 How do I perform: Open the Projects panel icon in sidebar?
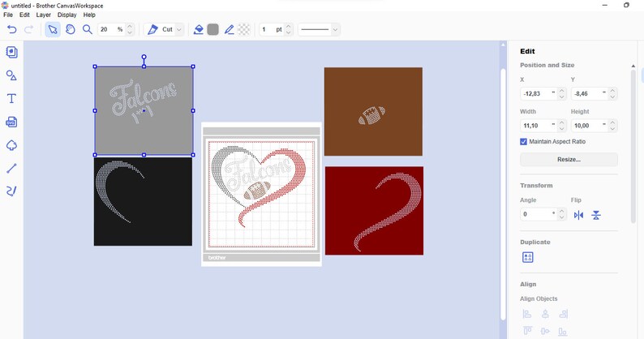[x=11, y=52]
